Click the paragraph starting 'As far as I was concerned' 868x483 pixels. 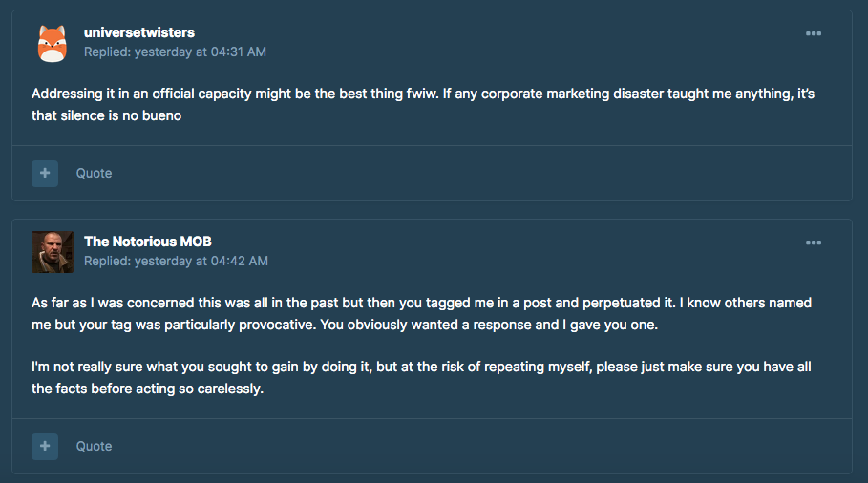click(x=422, y=314)
